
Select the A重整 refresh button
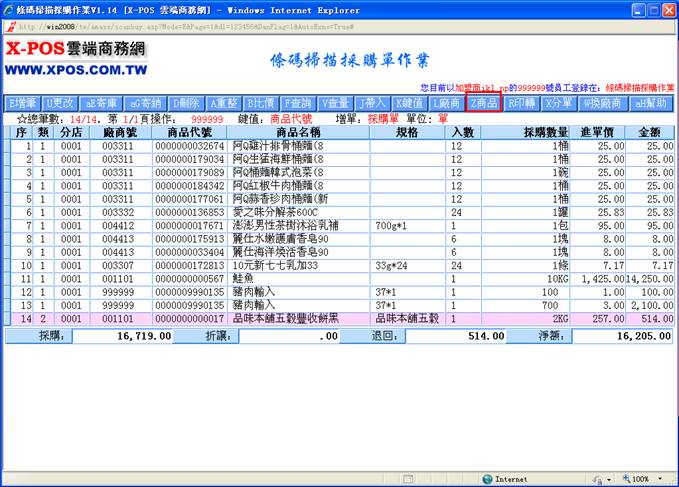click(223, 103)
